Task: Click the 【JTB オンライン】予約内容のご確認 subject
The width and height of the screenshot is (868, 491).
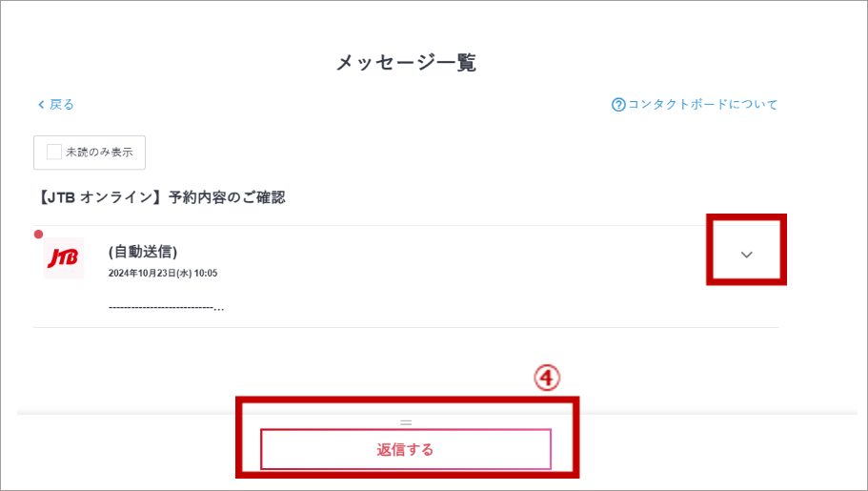Action: coord(159,198)
